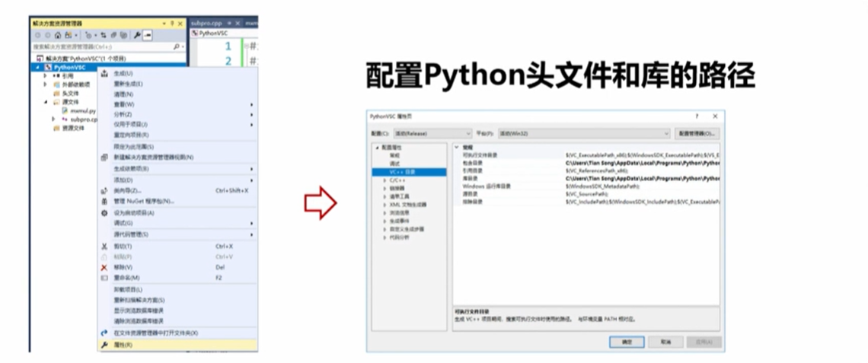Open the 平台(P) Win32 dropdown
The width and height of the screenshot is (868, 363).
coord(584,133)
